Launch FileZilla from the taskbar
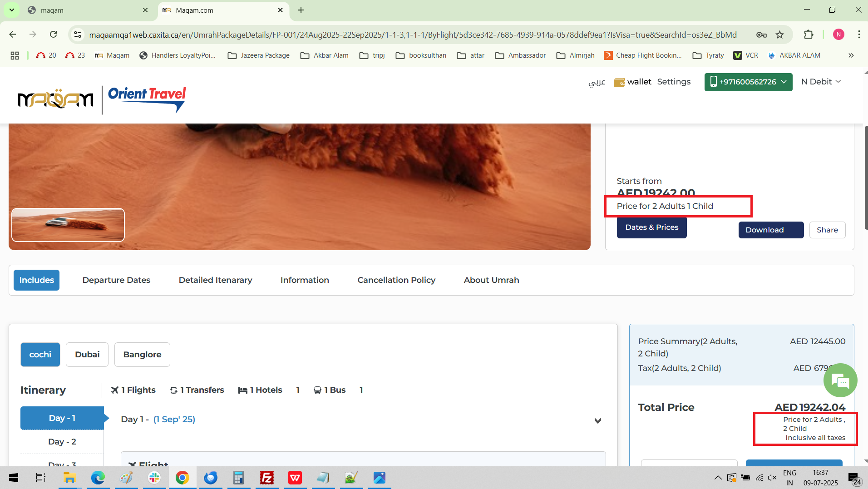The height and width of the screenshot is (489, 868). [x=266, y=478]
